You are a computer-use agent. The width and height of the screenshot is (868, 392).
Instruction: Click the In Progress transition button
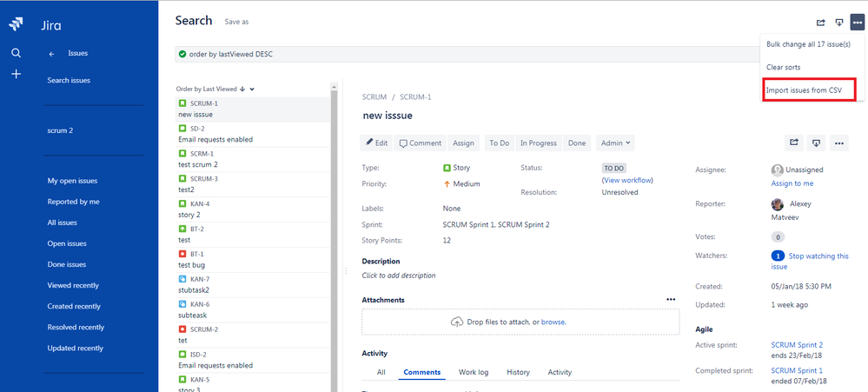click(539, 143)
